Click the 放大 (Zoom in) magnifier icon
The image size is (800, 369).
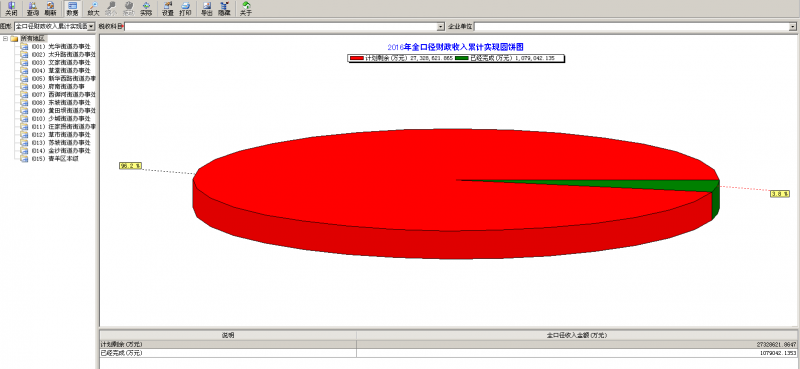click(x=93, y=9)
